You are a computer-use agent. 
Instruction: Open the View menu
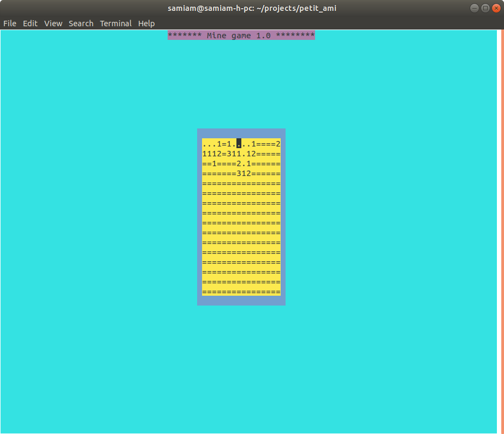tap(53, 24)
